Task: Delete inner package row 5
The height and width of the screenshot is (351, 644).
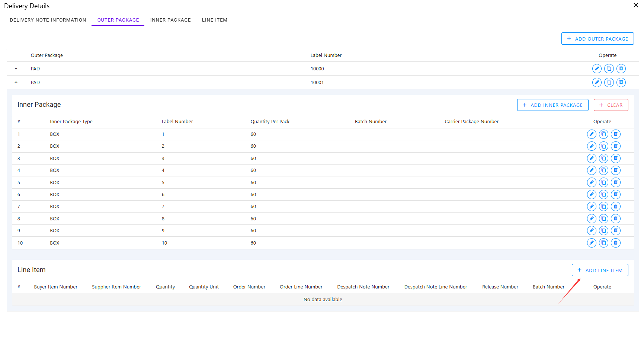Action: [615, 183]
